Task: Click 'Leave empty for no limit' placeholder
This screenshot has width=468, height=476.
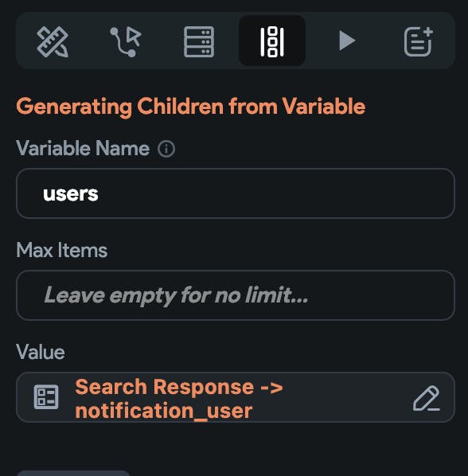Action: tap(176, 295)
